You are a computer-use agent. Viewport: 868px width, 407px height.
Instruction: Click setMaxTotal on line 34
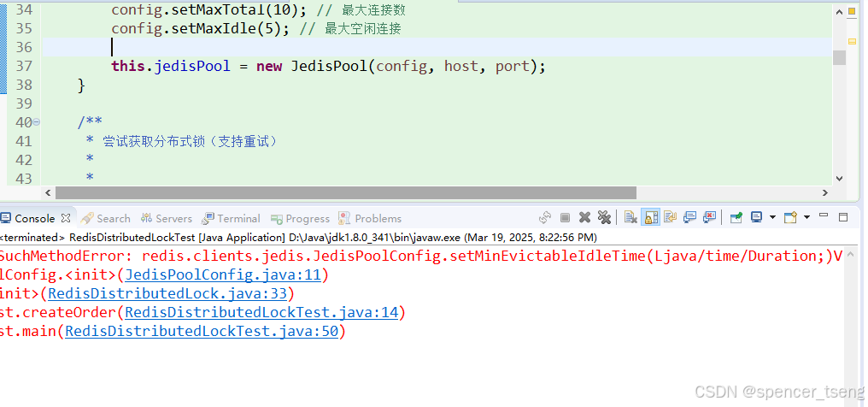pyautogui.click(x=220, y=9)
